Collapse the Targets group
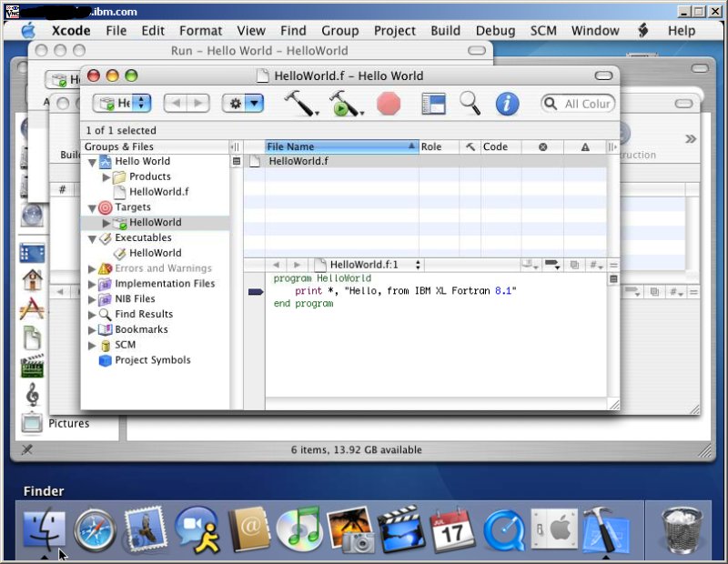Screen dimensions: 728x564 click(92, 207)
